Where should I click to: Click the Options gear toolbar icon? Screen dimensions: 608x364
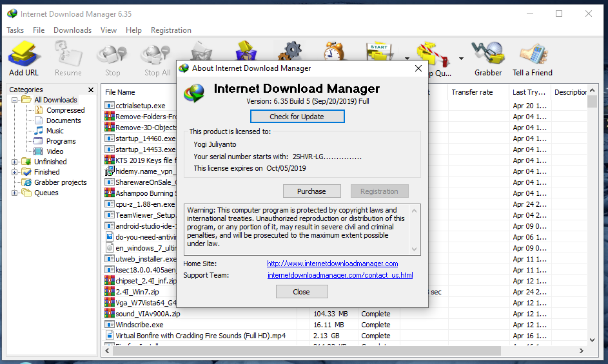coord(290,51)
